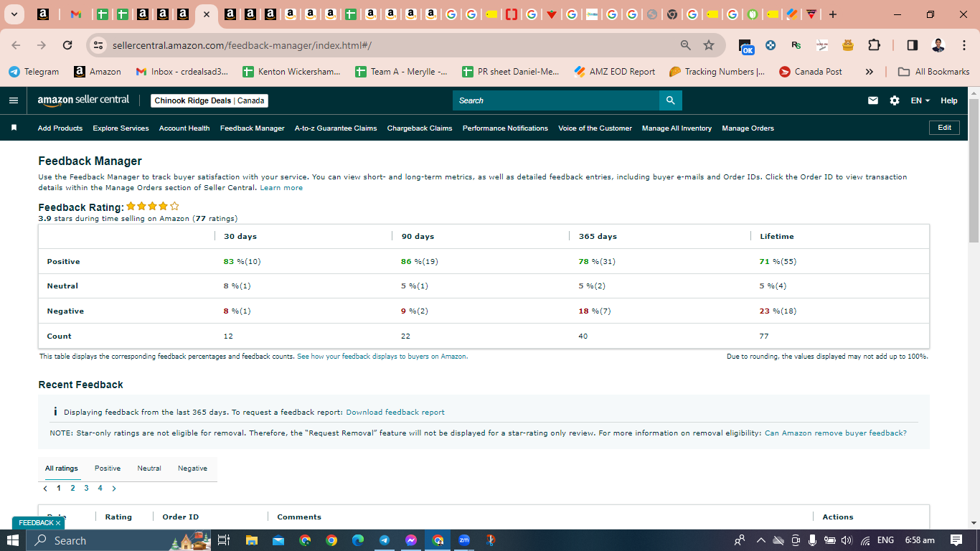Image resolution: width=980 pixels, height=551 pixels.
Task: Click the Feedback Rating stars
Action: 153,207
